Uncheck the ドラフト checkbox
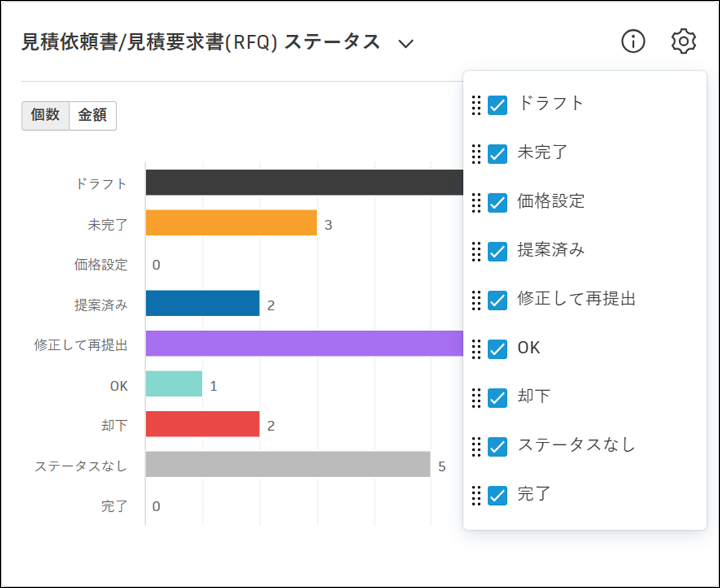The width and height of the screenshot is (720, 588). point(497,105)
